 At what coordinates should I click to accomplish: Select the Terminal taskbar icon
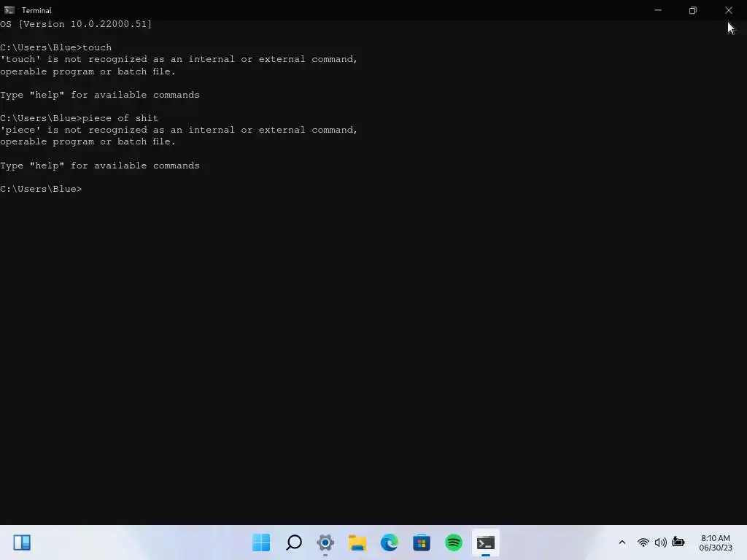[485, 542]
